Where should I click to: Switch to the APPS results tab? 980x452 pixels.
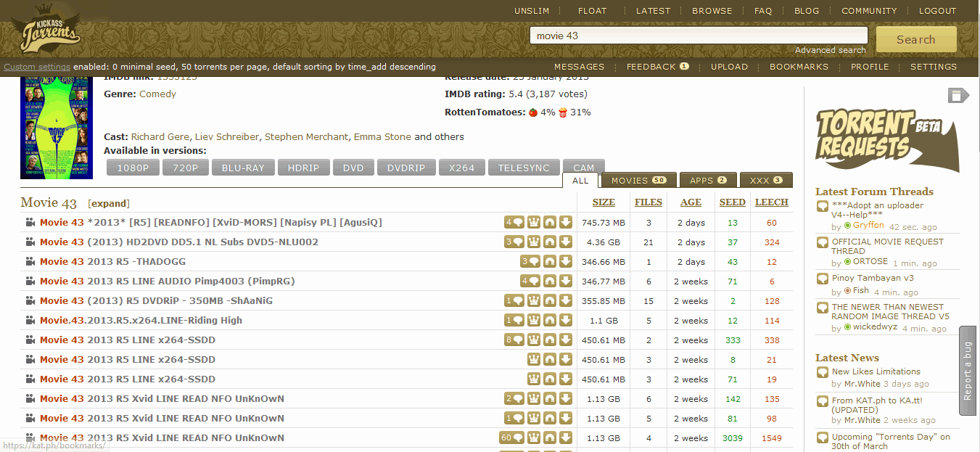[x=708, y=181]
